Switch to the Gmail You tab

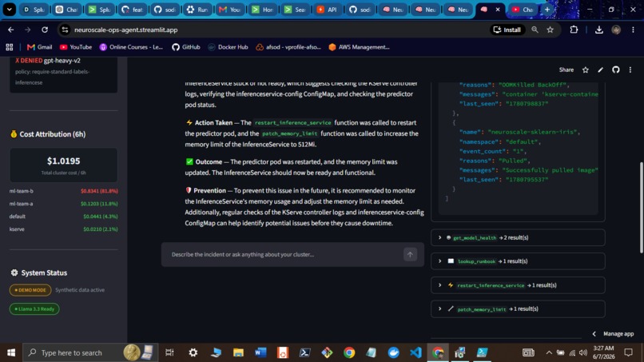(229, 10)
